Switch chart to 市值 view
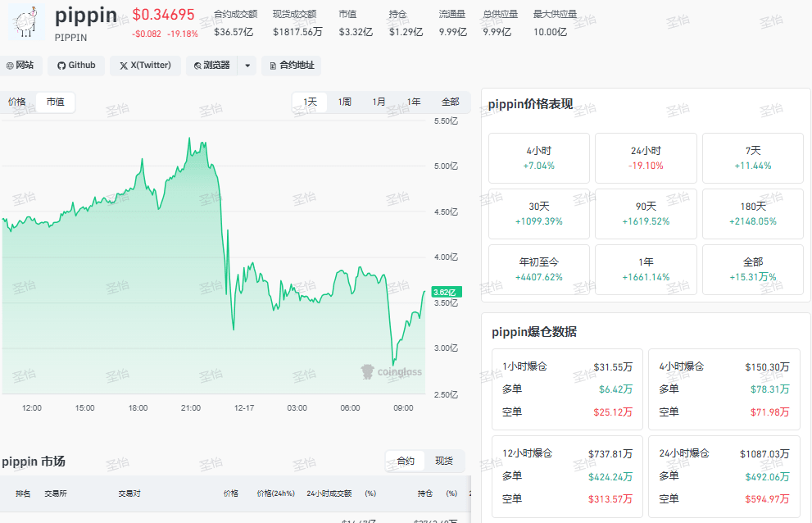The width and height of the screenshot is (812, 523). pyautogui.click(x=55, y=102)
